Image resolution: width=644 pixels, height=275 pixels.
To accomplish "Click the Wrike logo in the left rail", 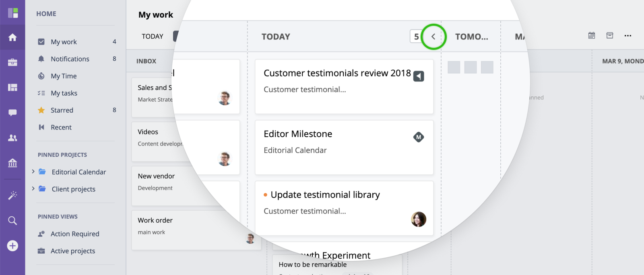I will pos(13,13).
